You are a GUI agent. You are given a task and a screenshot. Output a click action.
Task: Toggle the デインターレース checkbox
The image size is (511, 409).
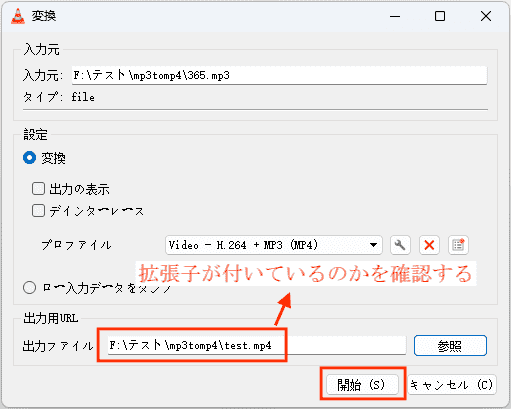pyautogui.click(x=38, y=211)
